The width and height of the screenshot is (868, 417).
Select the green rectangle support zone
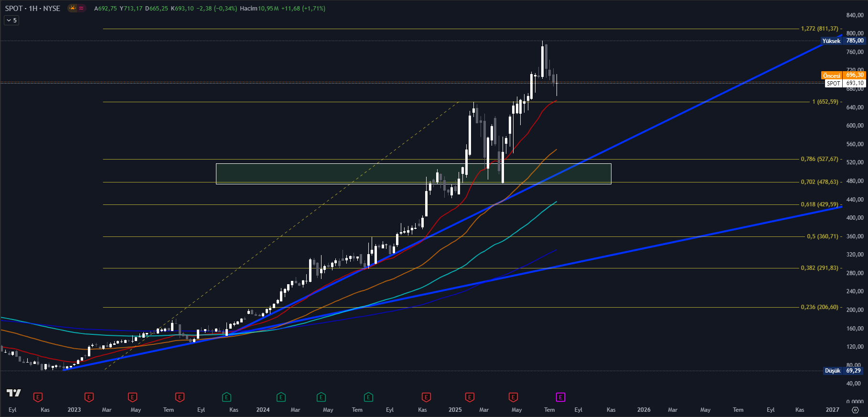click(x=413, y=174)
